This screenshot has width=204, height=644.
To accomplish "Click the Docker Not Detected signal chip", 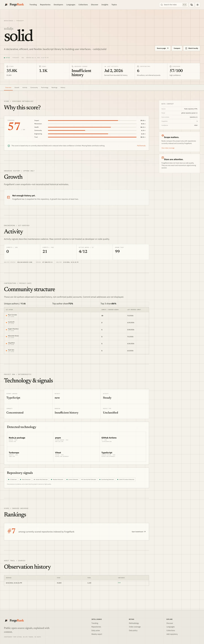I will coord(40,479).
